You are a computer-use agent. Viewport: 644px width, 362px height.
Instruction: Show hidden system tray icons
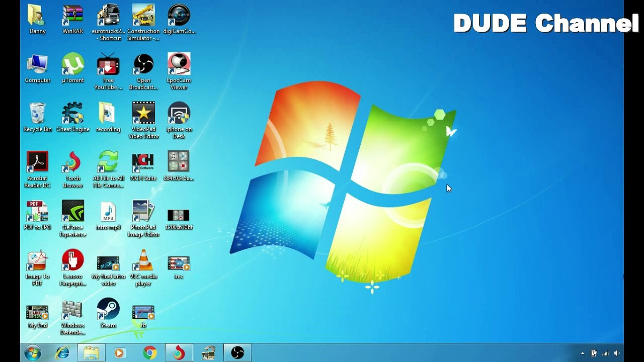(x=583, y=353)
